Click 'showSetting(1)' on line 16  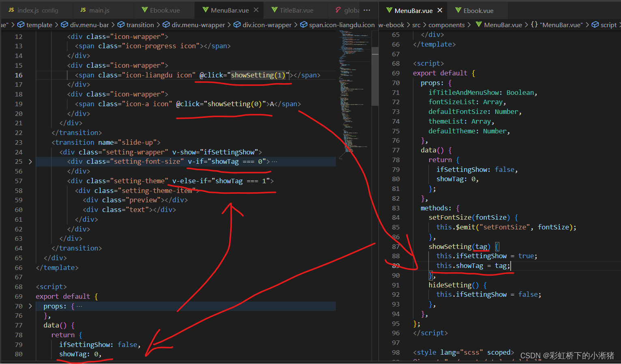(x=258, y=75)
